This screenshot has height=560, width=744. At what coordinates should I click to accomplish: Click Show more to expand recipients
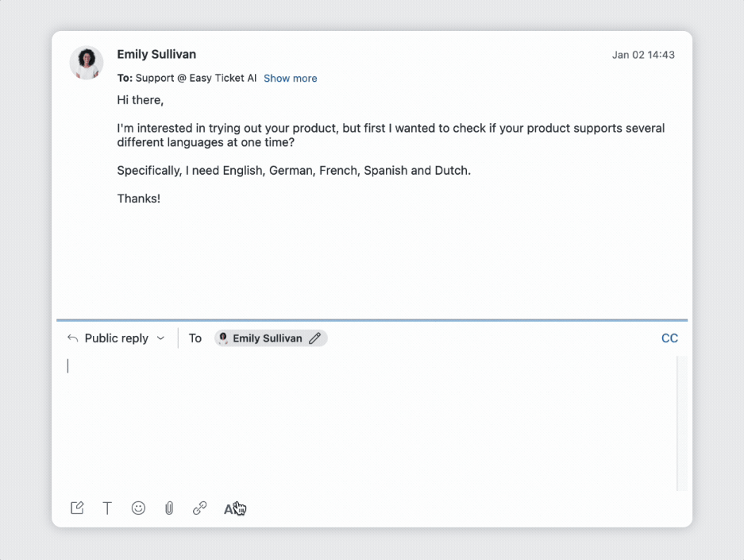pyautogui.click(x=290, y=79)
